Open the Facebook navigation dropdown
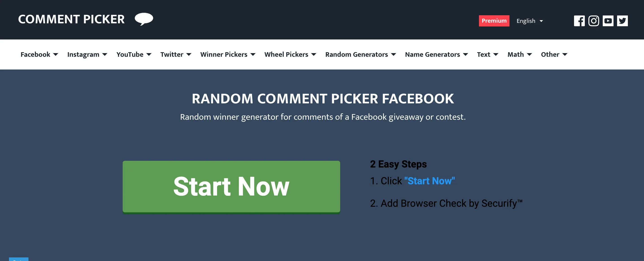The width and height of the screenshot is (644, 261). 39,54
